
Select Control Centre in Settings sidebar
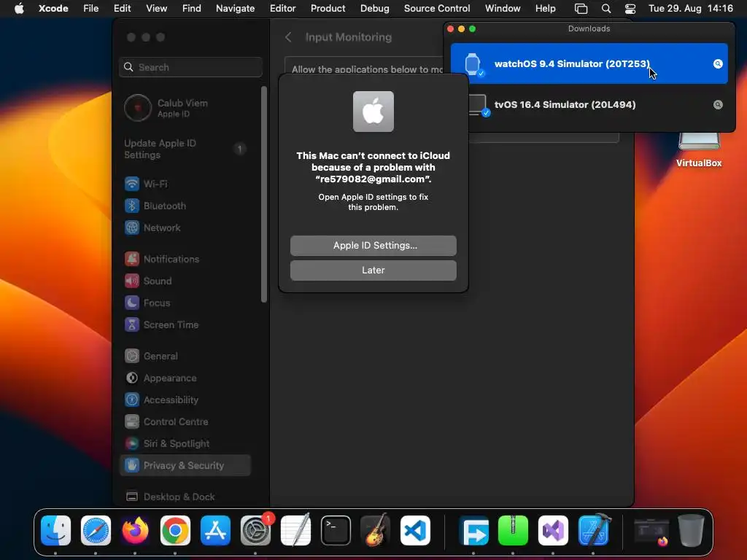coord(186,422)
